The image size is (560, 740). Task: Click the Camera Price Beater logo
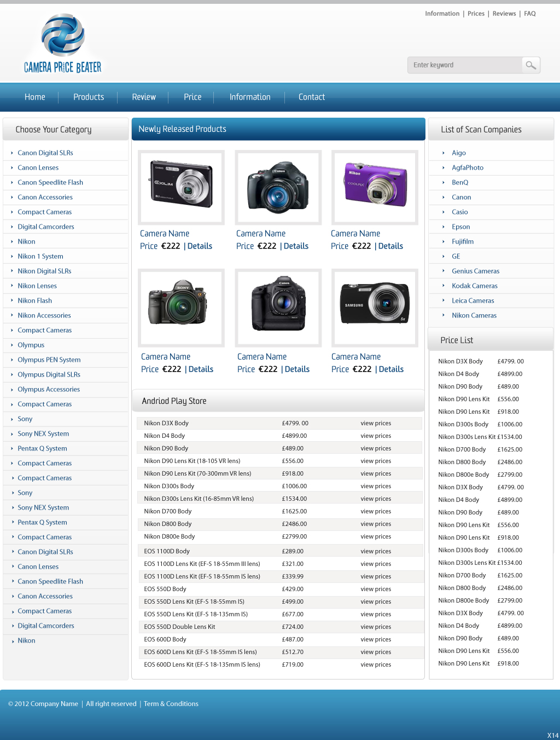click(63, 43)
